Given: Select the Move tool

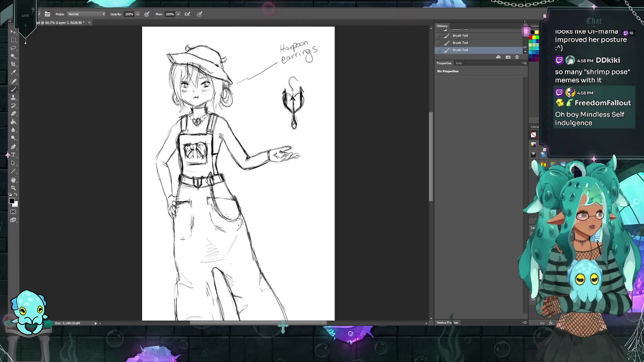Looking at the screenshot, I should [x=14, y=31].
